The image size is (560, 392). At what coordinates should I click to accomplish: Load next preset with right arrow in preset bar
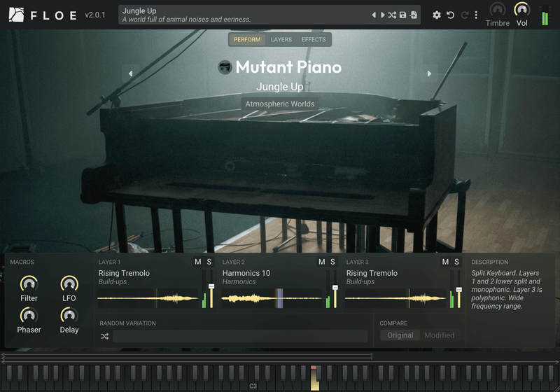(x=382, y=15)
